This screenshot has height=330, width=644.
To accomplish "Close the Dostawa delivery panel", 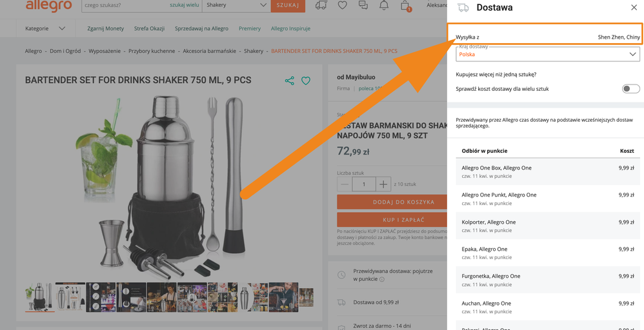I will [x=633, y=8].
